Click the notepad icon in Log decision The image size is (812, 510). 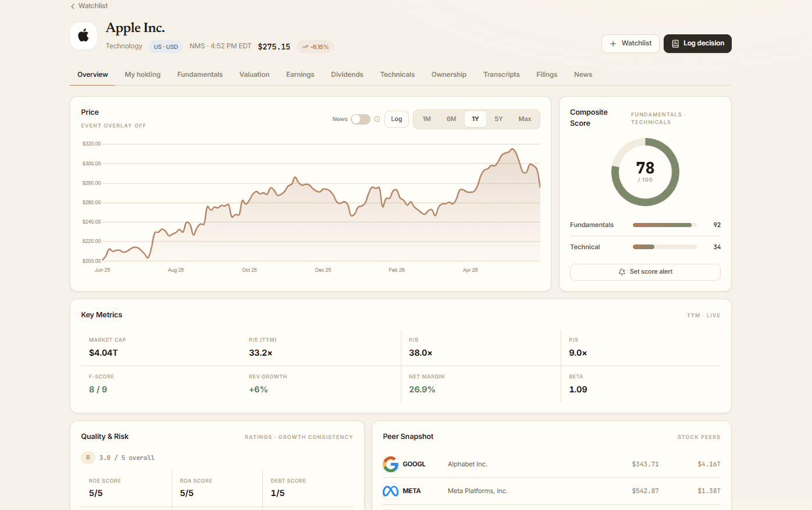point(675,44)
